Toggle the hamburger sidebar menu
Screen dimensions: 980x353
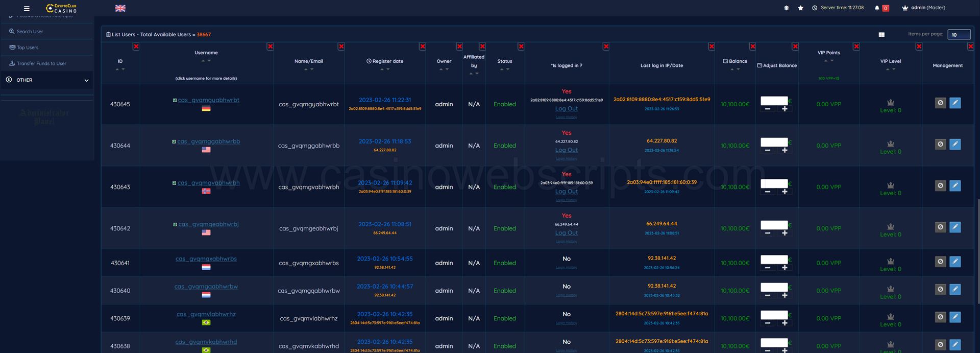coord(27,8)
